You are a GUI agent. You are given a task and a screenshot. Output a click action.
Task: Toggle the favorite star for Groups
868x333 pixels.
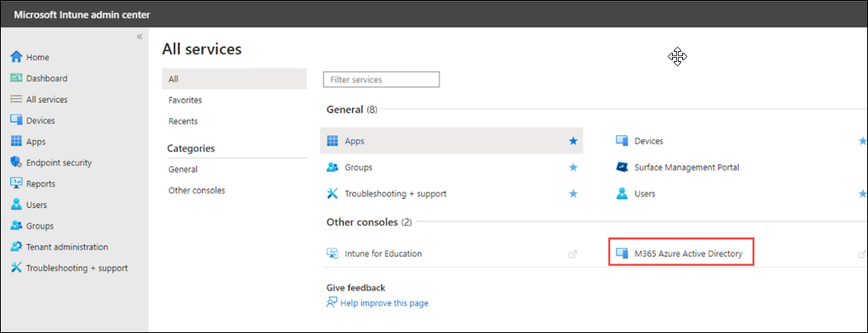click(x=574, y=167)
